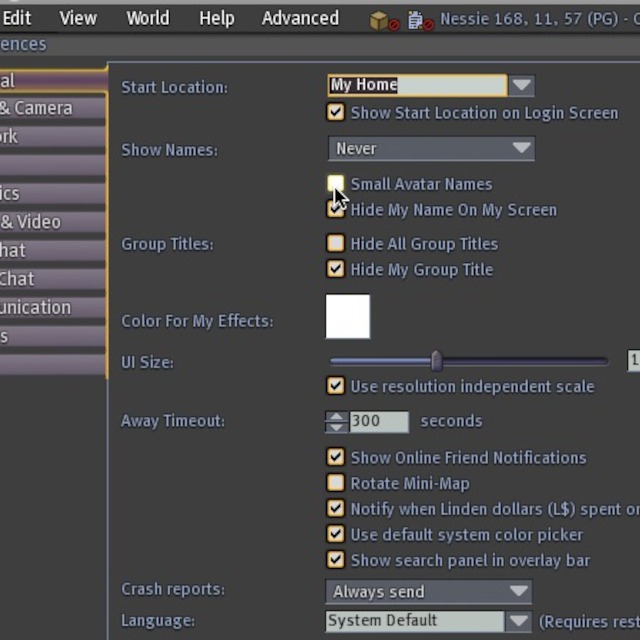Open the Crash reports dropdown

[429, 591]
